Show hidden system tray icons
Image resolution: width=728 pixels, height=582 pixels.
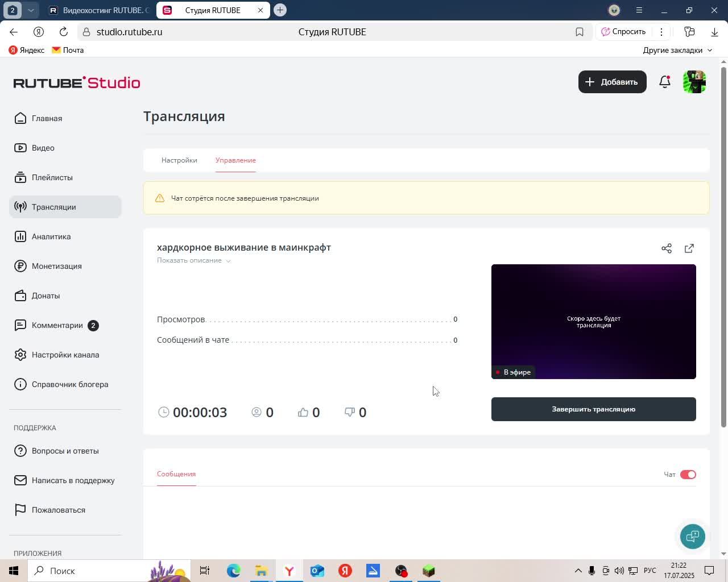tap(578, 571)
